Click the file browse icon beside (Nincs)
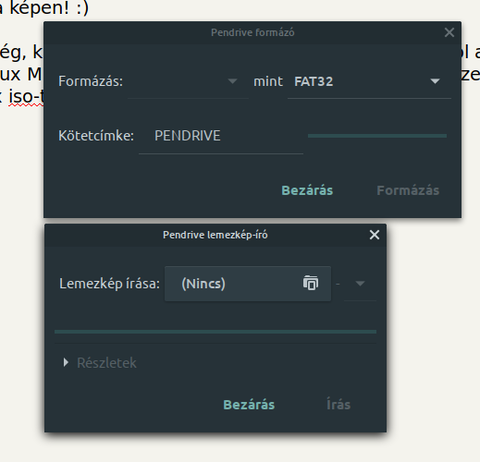 pos(311,283)
